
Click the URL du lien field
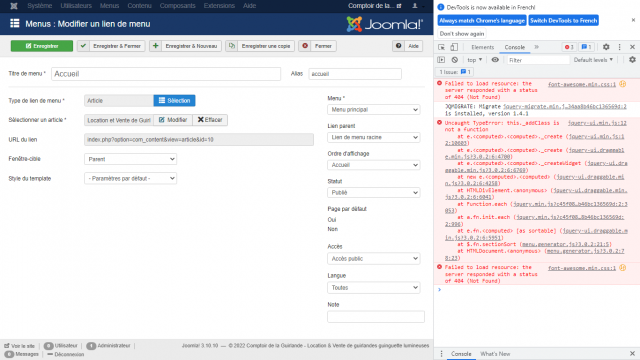click(x=199, y=140)
